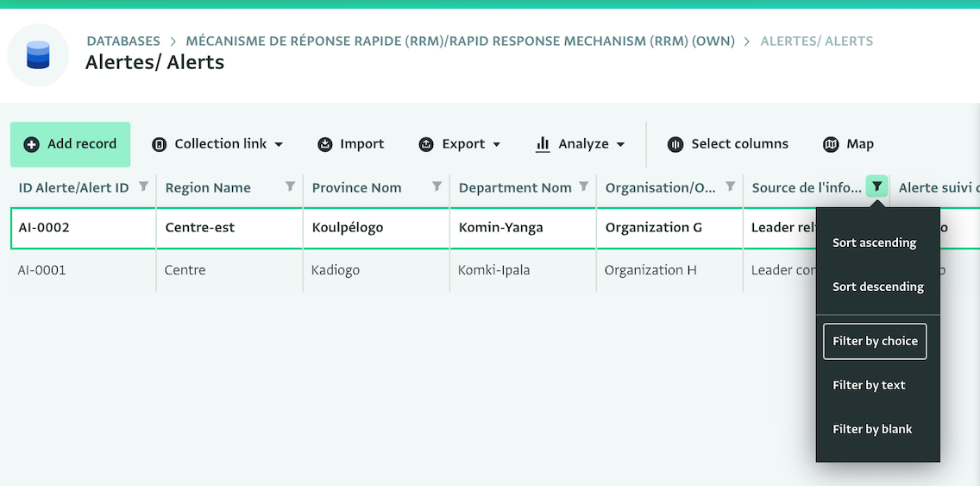This screenshot has height=486, width=980.
Task: Open the Analyze dropdown
Action: pos(581,144)
